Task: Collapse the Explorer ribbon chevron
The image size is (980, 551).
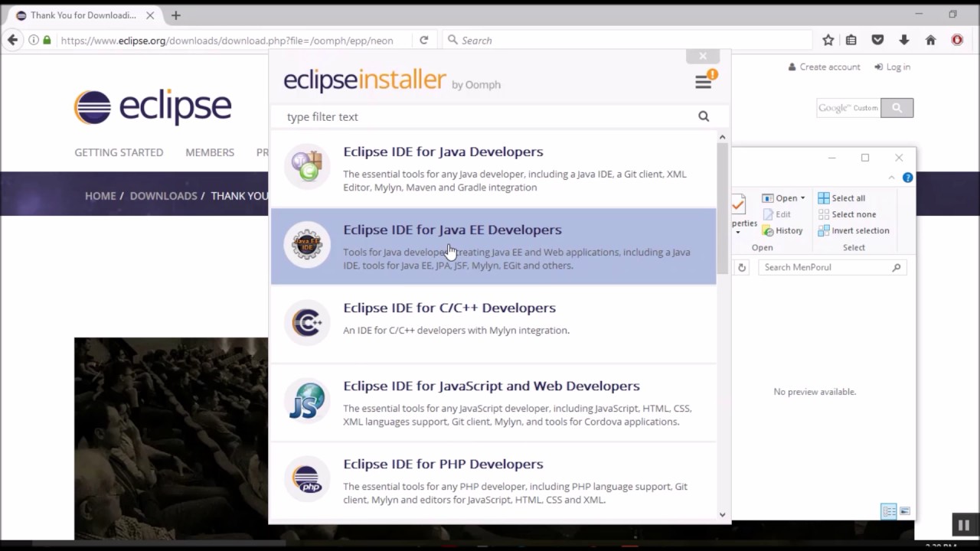Action: [891, 178]
